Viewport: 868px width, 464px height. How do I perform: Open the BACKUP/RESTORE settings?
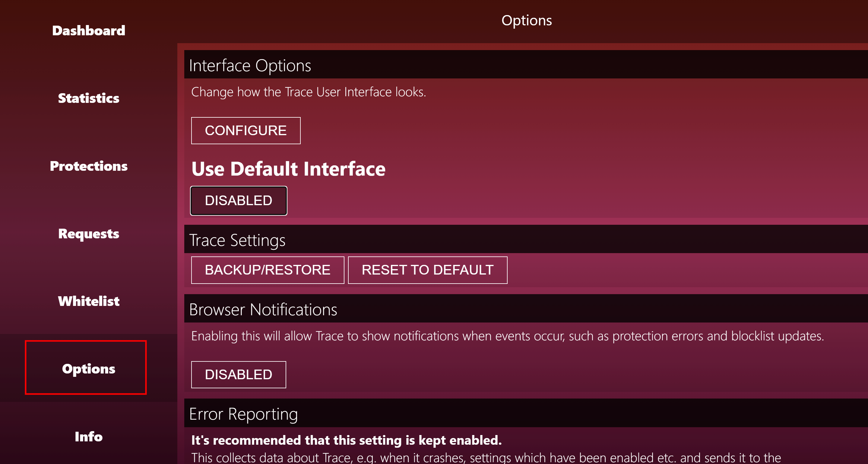coord(268,270)
